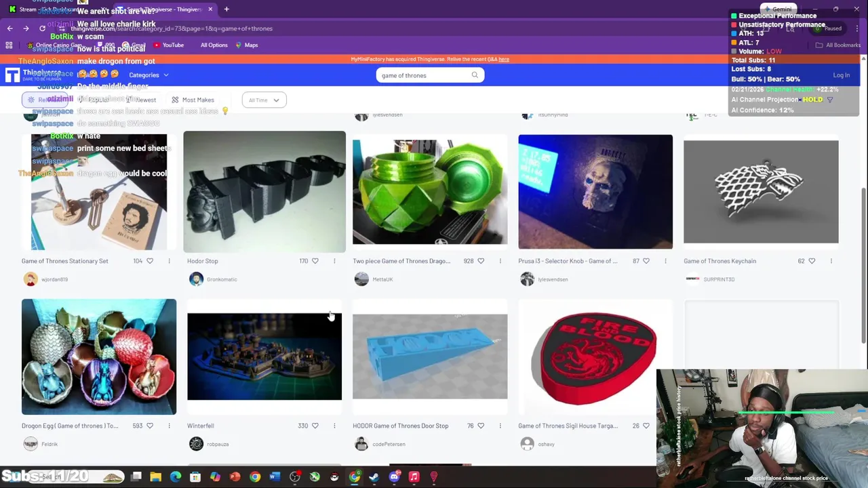Click Feldrik author avatar
This screenshot has width=868, height=488.
31,444
